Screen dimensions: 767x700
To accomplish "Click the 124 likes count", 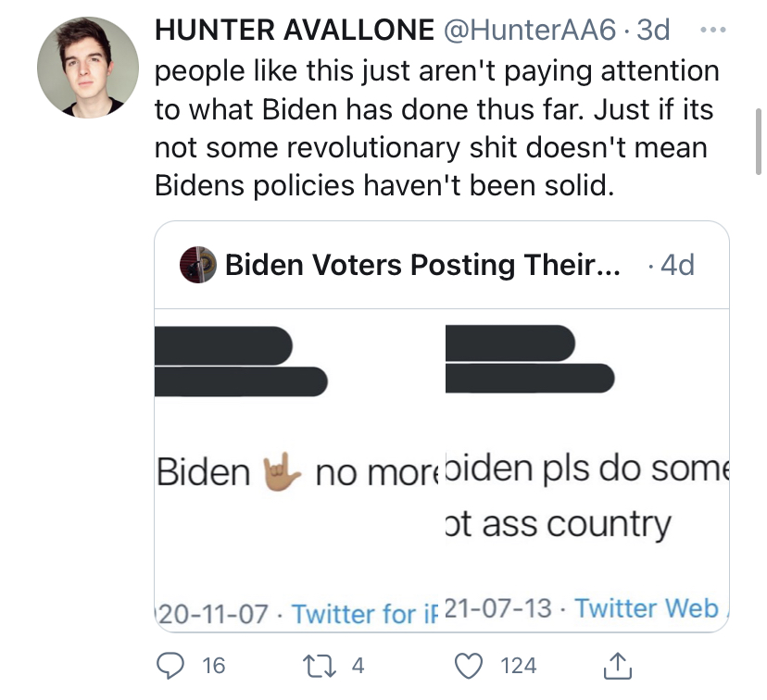I will [519, 667].
